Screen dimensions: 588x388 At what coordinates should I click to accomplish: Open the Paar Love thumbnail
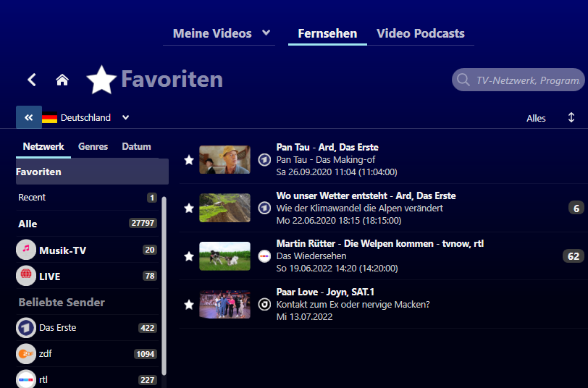pyautogui.click(x=224, y=304)
